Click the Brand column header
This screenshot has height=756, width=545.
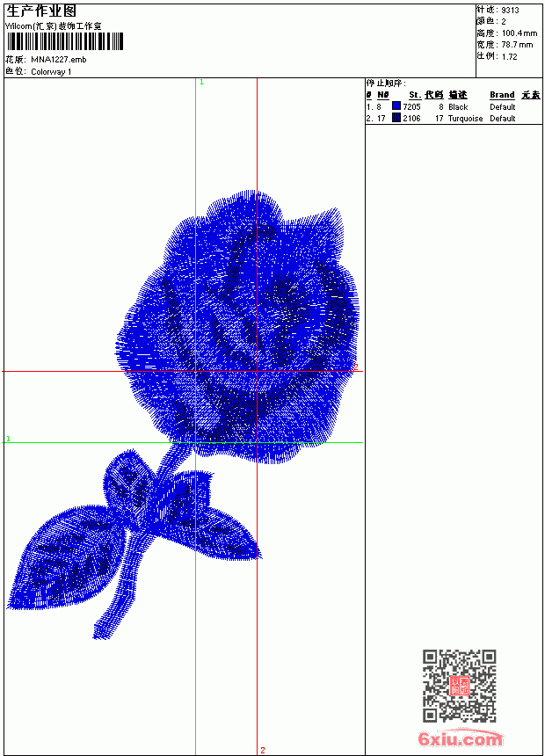tap(502, 95)
